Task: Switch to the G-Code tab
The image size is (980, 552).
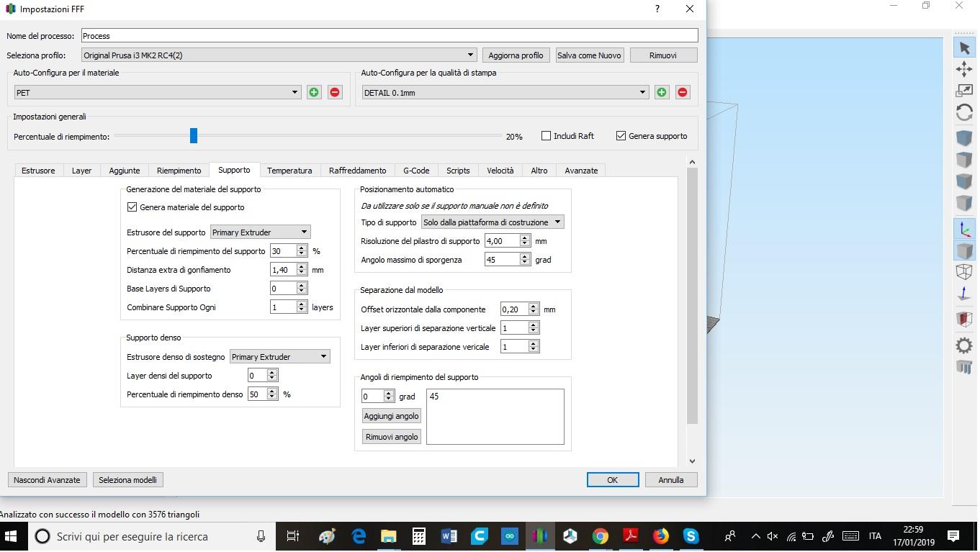Action: point(416,171)
